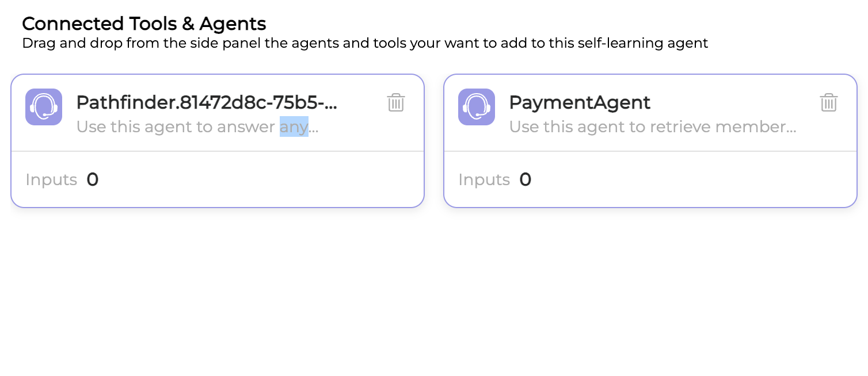Expand the Inputs section on the PaymentAgent card

click(x=484, y=179)
